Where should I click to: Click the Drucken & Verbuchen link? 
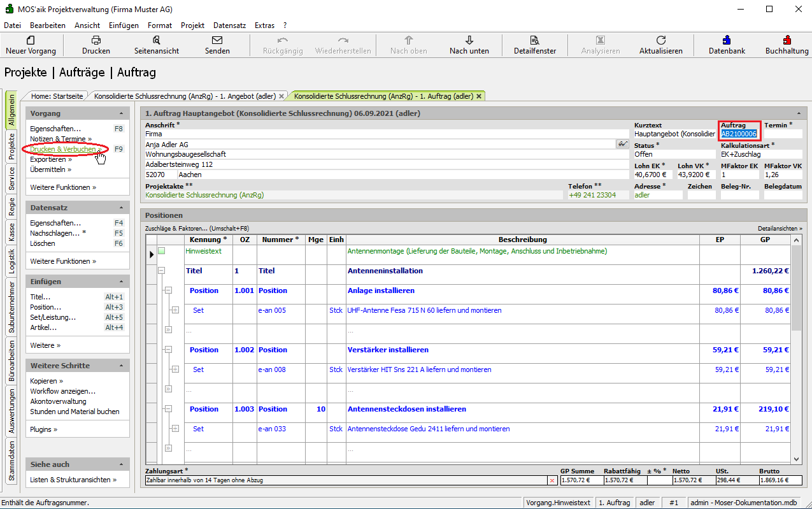point(64,149)
